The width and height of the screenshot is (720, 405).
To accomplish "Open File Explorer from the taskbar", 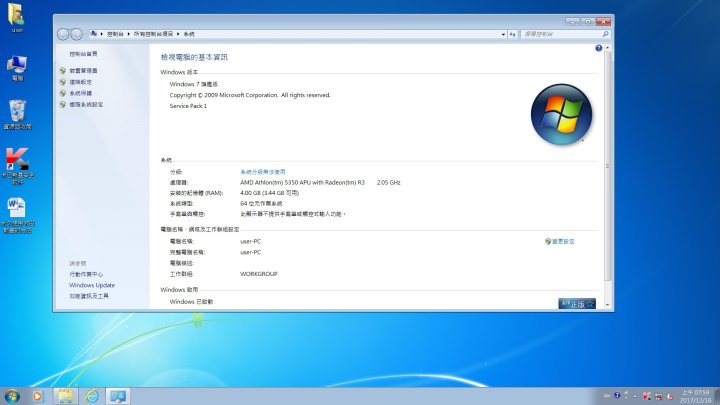I will point(65,396).
